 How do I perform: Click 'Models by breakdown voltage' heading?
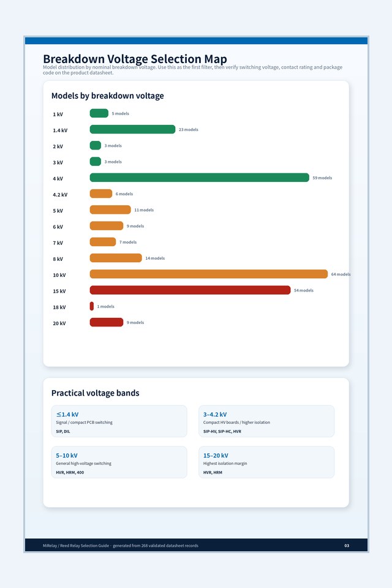pyautogui.click(x=108, y=96)
